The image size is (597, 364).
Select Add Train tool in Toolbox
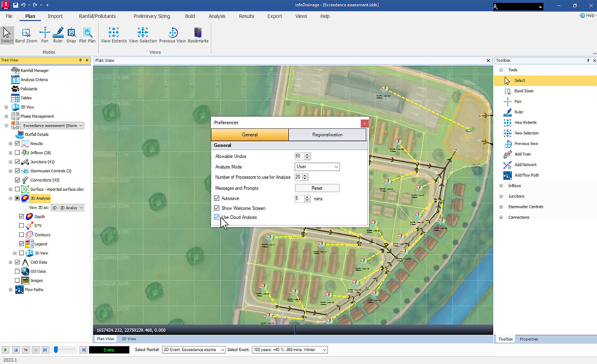coord(522,154)
